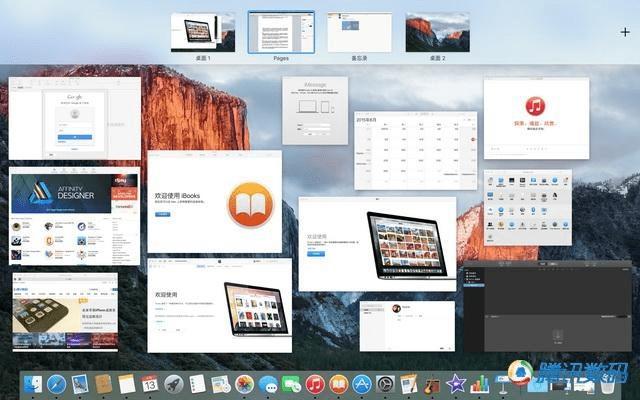Click blue sign-in button in Google window
Image resolution: width=640 pixels, height=400 pixels.
pos(75,138)
